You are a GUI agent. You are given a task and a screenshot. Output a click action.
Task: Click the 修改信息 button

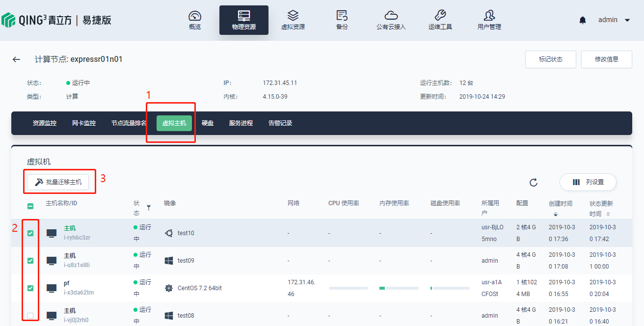[x=606, y=59]
